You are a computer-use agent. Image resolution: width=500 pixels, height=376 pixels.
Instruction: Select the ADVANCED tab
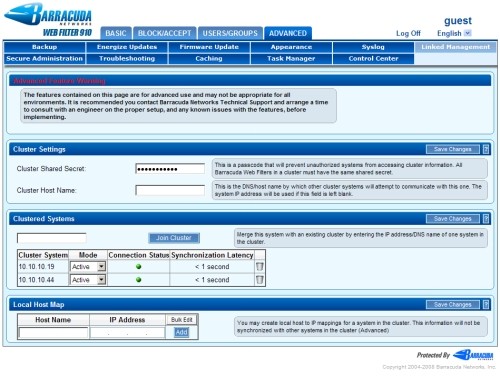coord(288,33)
